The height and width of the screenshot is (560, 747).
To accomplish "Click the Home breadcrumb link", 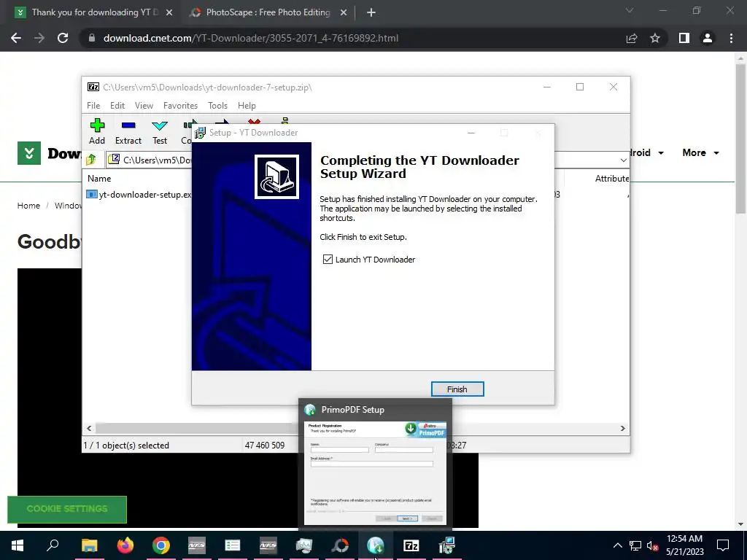I will (28, 206).
